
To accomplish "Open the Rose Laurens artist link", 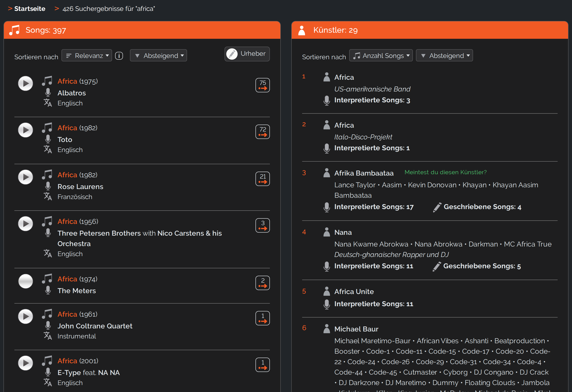I will (80, 187).
